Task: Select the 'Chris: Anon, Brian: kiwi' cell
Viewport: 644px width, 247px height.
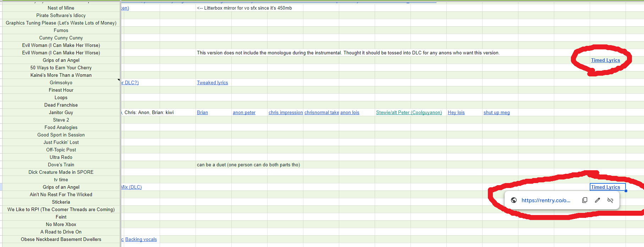Action: [148, 112]
